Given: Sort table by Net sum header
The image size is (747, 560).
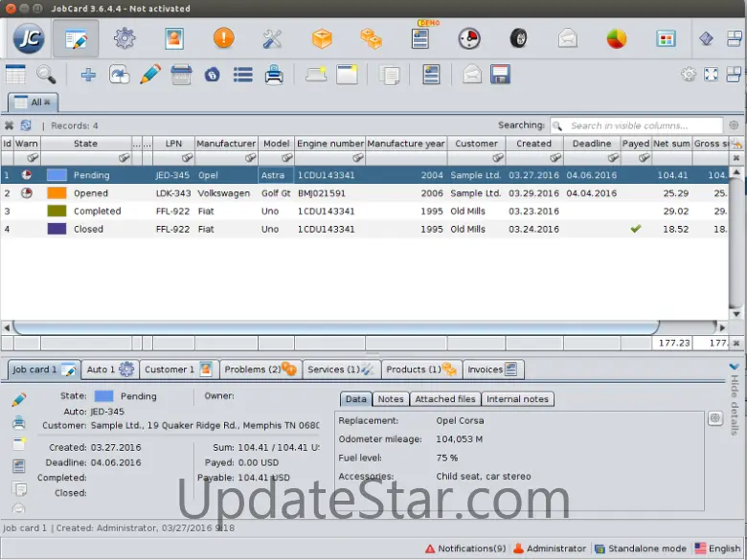Looking at the screenshot, I should click(671, 144).
